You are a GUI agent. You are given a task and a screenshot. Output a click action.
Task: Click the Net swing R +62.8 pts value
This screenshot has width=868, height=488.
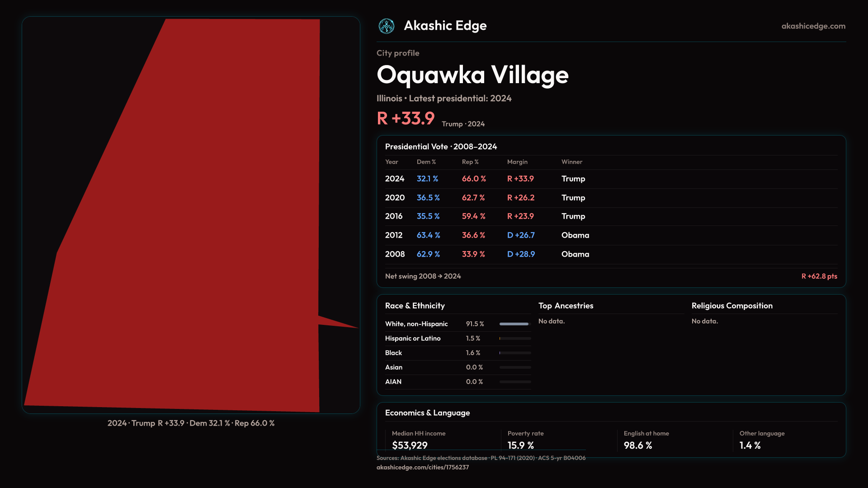point(819,276)
